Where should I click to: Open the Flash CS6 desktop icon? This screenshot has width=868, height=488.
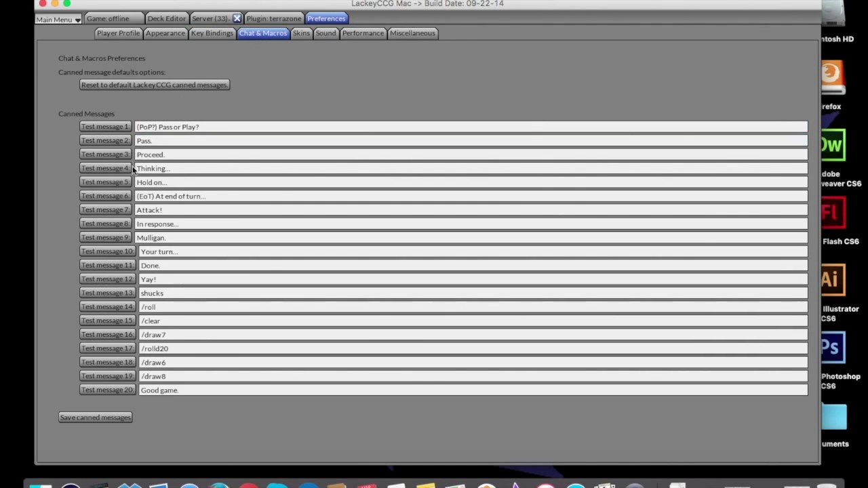coord(833,213)
